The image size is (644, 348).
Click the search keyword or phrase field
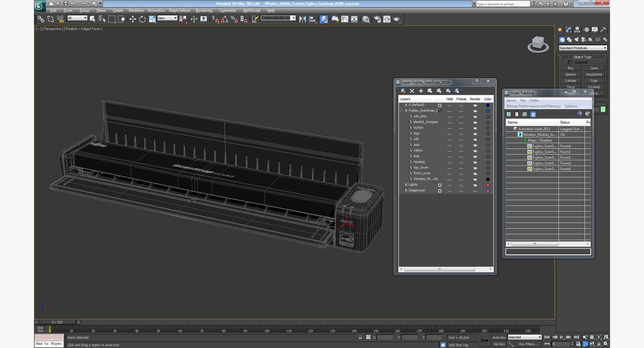502,4
